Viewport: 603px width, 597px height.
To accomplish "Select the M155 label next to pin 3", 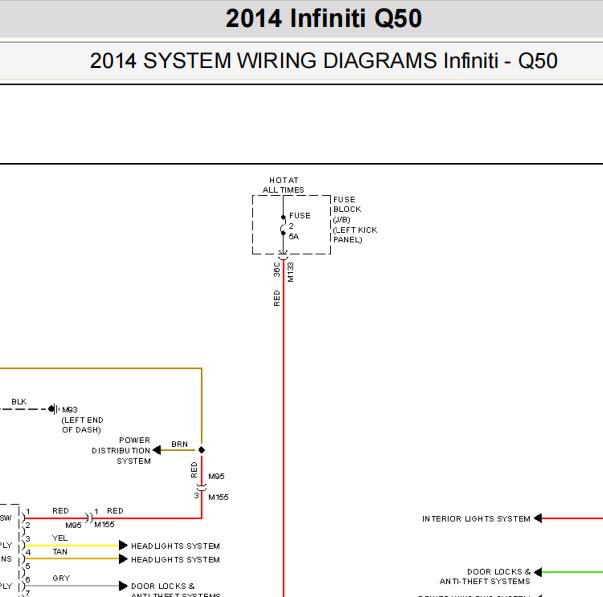I will coord(218,497).
